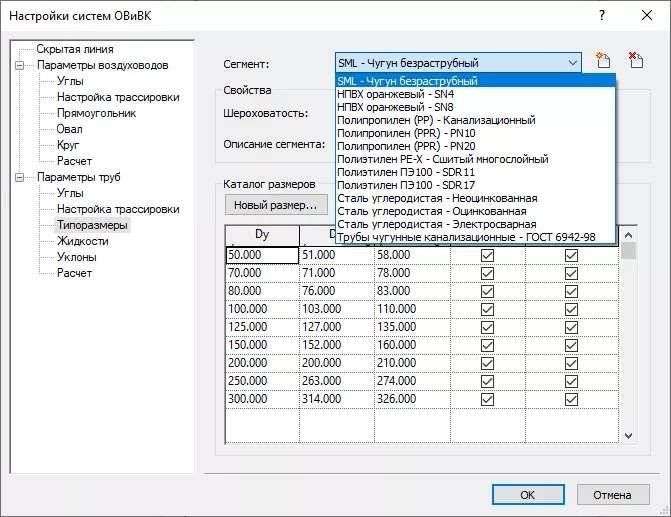This screenshot has width=671, height=517.
Task: Confirm settings with the OK button
Action: pyautogui.click(x=527, y=494)
